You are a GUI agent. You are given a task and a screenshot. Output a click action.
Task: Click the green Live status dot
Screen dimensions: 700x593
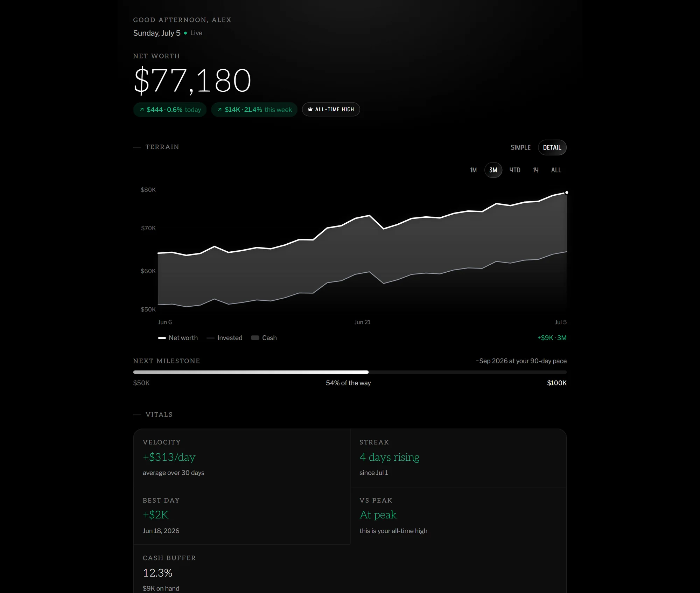point(185,33)
